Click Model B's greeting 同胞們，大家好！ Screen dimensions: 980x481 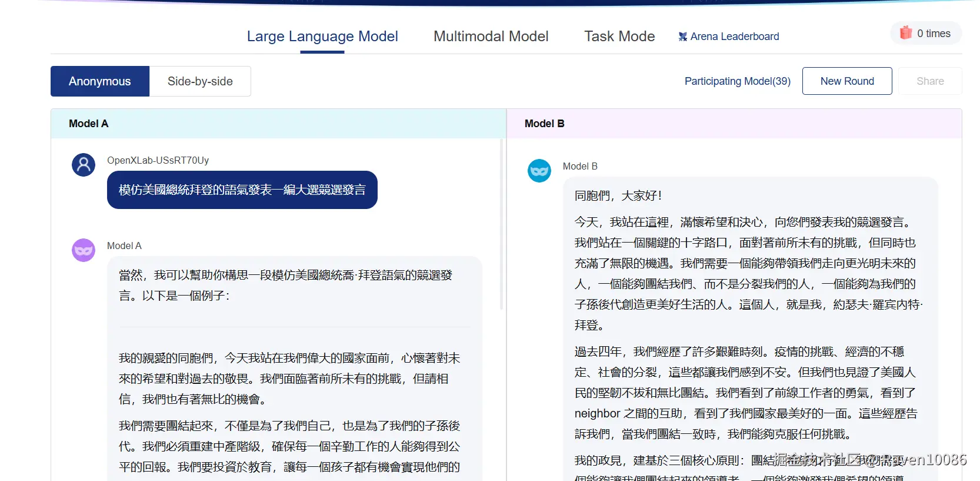click(x=618, y=195)
